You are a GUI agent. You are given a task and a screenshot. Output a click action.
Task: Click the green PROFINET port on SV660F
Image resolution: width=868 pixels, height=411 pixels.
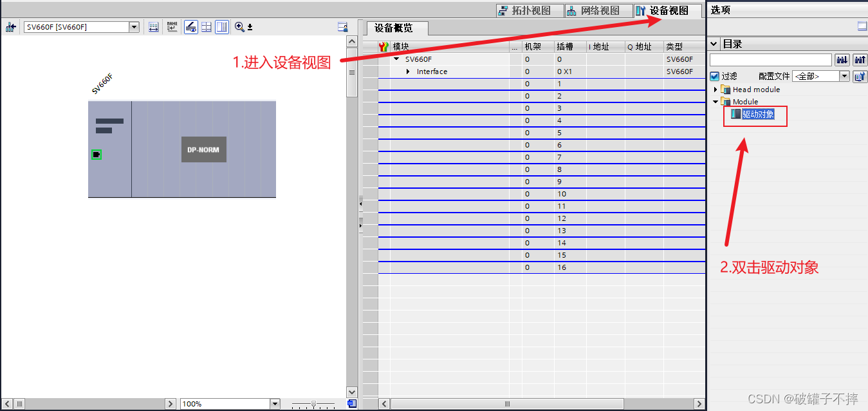tap(97, 154)
